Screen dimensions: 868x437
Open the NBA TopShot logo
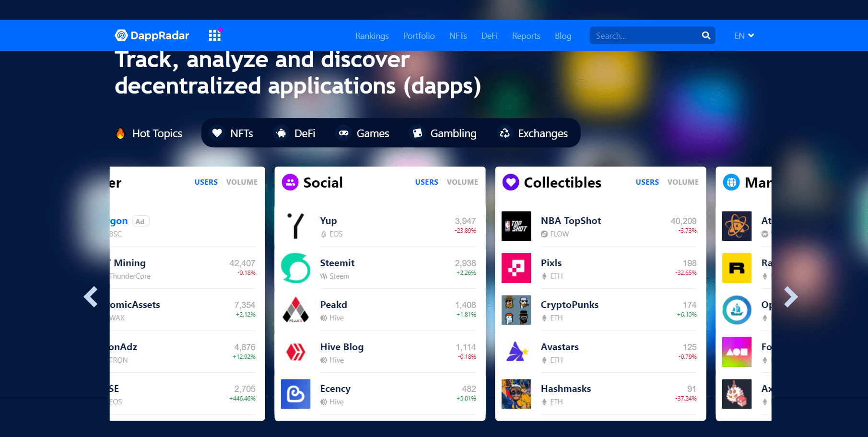[x=516, y=226]
